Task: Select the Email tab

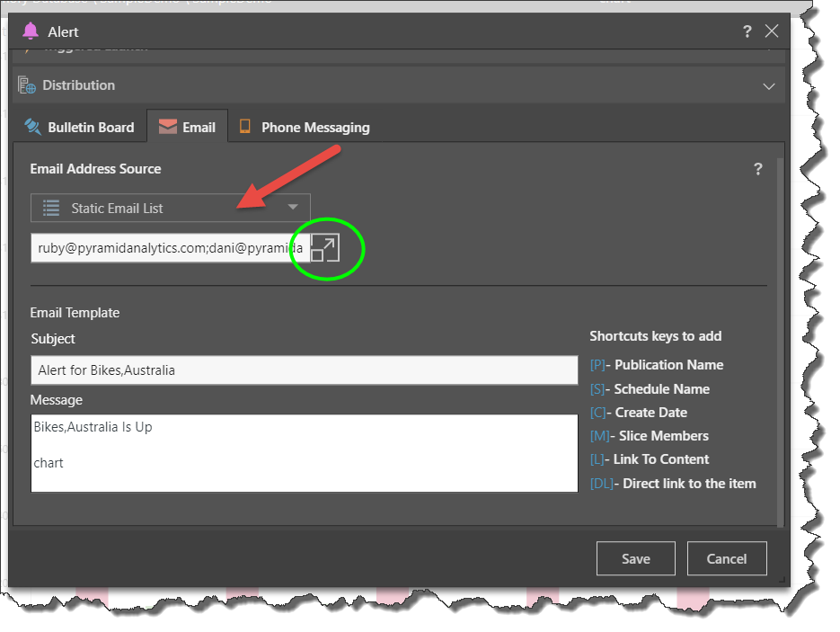Action: point(188,127)
